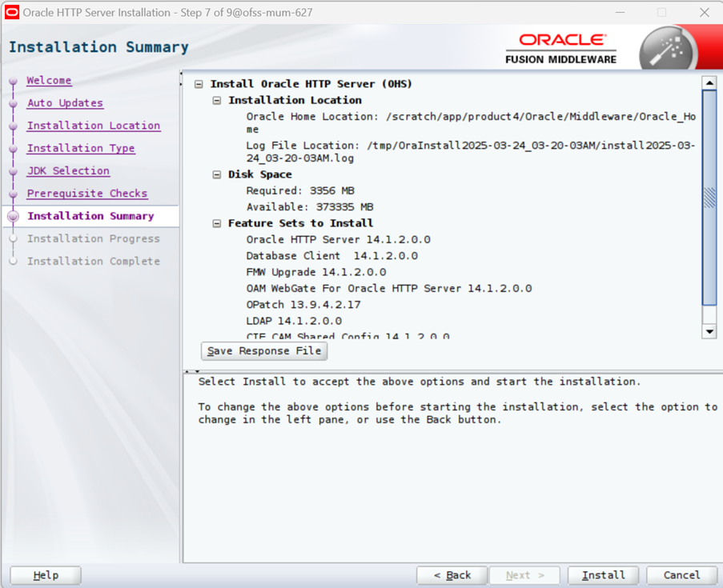723x588 pixels.
Task: Select the Oracle Home Location line
Action: tap(471, 123)
